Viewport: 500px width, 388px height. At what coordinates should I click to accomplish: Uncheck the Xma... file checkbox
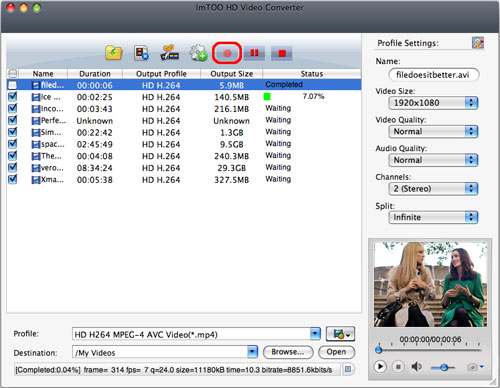(12, 179)
